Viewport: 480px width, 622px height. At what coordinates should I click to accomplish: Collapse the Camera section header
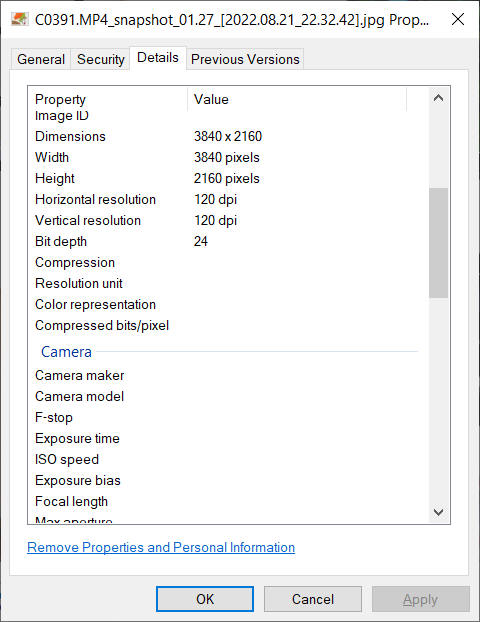click(66, 352)
